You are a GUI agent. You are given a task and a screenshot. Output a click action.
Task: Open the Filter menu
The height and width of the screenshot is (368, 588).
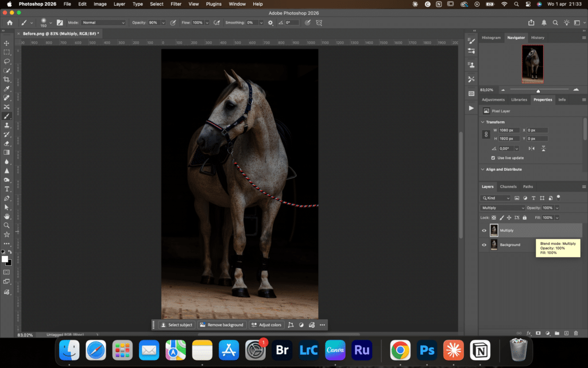click(x=176, y=4)
